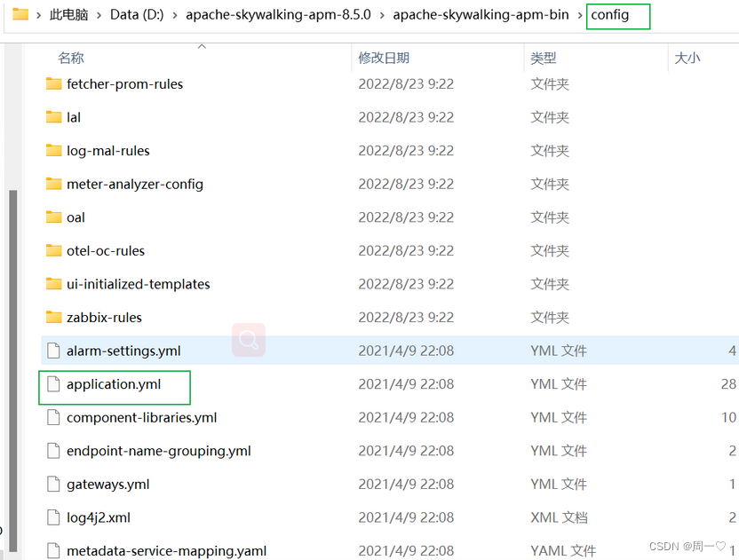Click the size value 28 of application.yml
739x560 pixels.
point(728,384)
